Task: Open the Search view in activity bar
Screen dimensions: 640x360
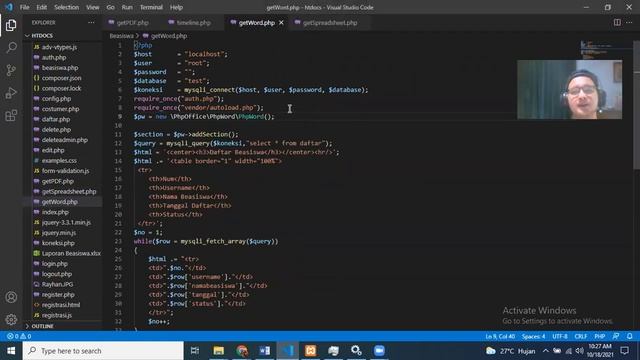Action: pyautogui.click(x=11, y=47)
